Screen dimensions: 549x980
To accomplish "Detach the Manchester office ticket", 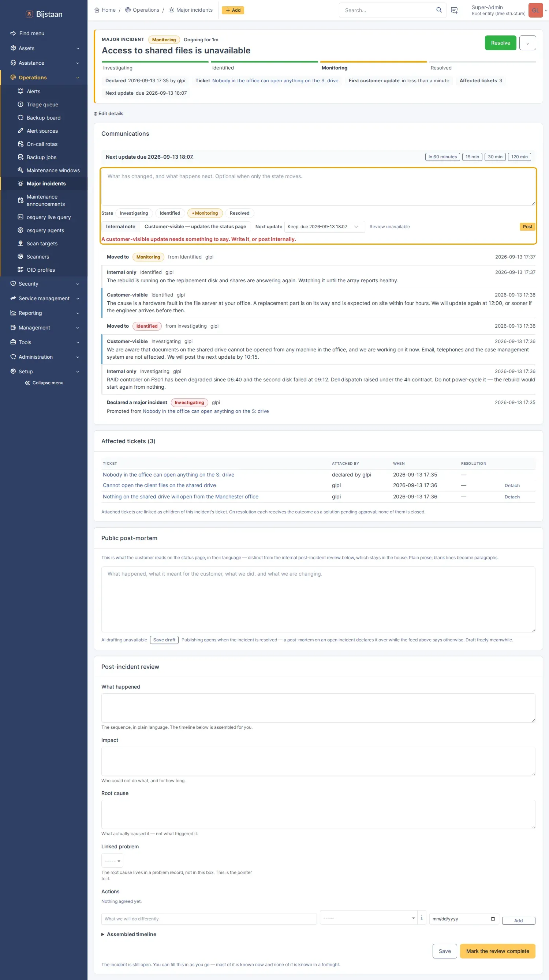I will [512, 497].
